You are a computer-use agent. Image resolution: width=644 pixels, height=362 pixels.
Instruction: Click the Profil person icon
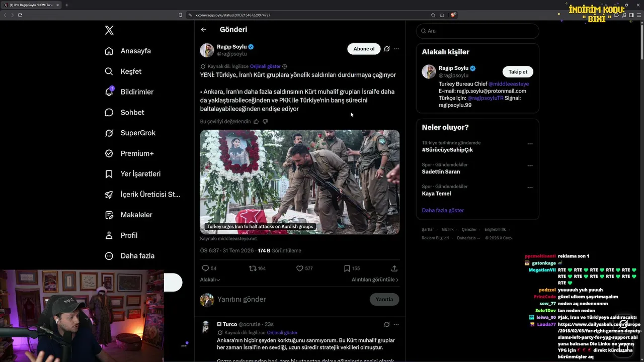tap(109, 235)
